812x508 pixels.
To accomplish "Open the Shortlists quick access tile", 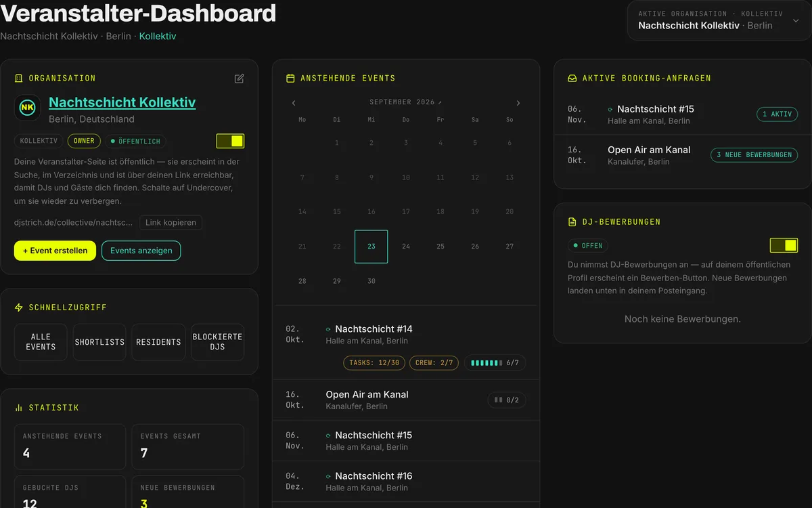I will coord(99,342).
